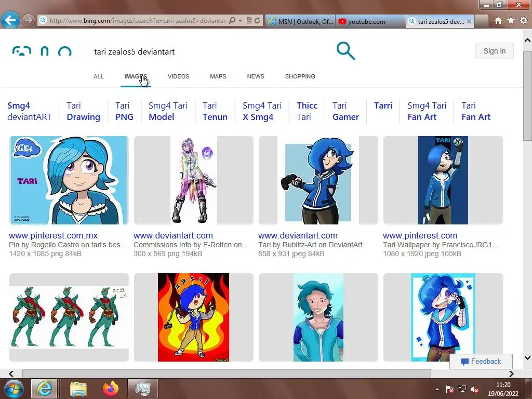Select the Smg4 deviantART suggestion
532x399 pixels.
point(30,111)
